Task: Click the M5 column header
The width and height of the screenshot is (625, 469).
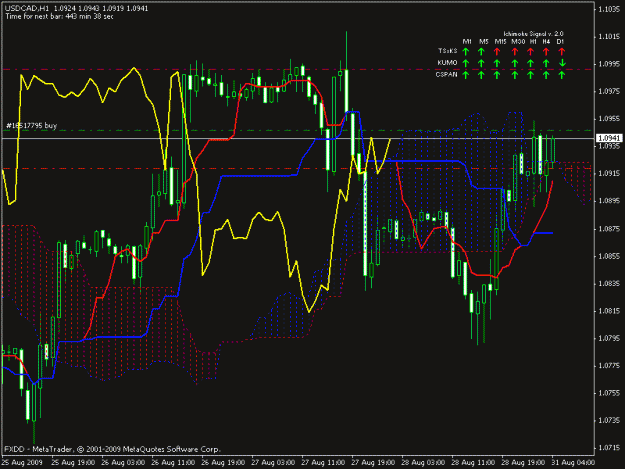Action: [483, 41]
